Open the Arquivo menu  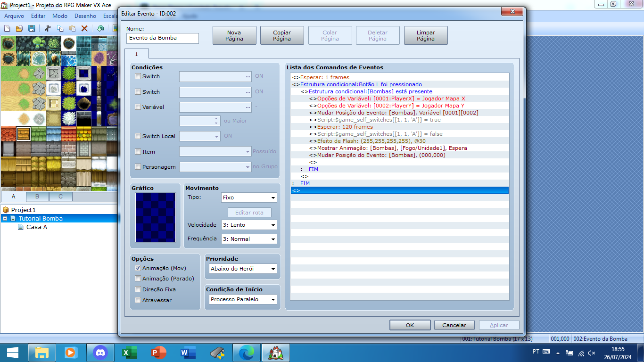coord(14,16)
